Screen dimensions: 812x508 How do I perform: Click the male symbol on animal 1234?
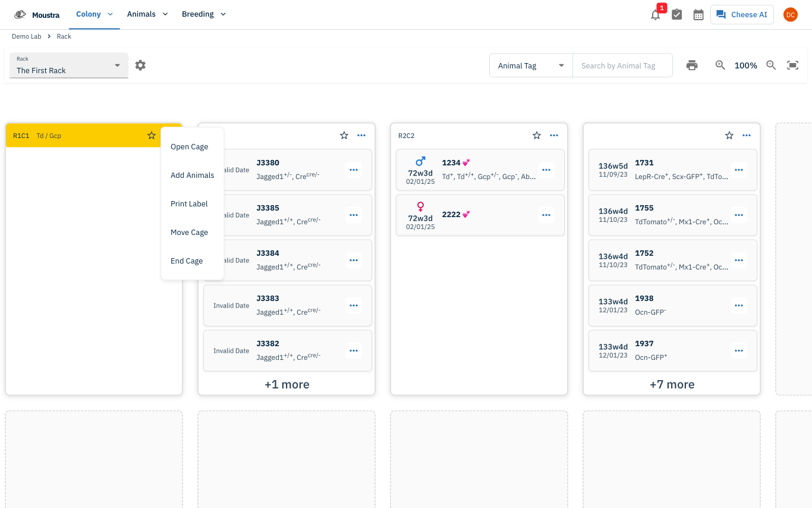[x=420, y=162]
